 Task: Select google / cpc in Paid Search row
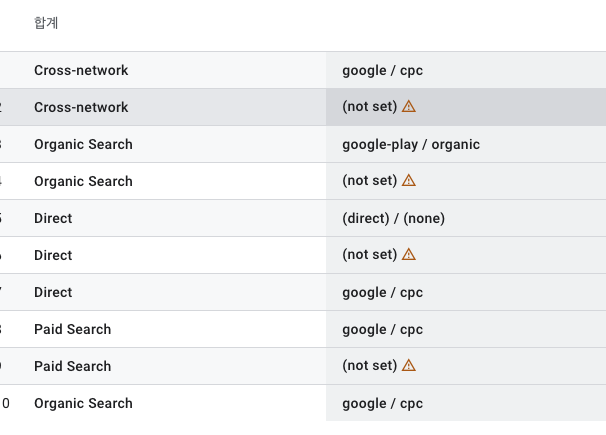click(383, 330)
